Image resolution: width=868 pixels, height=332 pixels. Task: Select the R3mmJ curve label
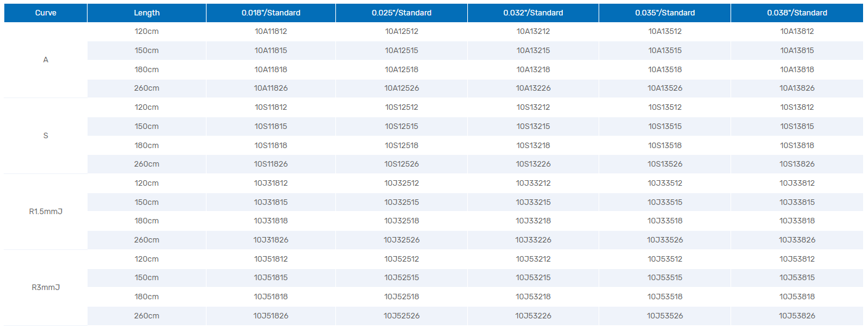46,288
